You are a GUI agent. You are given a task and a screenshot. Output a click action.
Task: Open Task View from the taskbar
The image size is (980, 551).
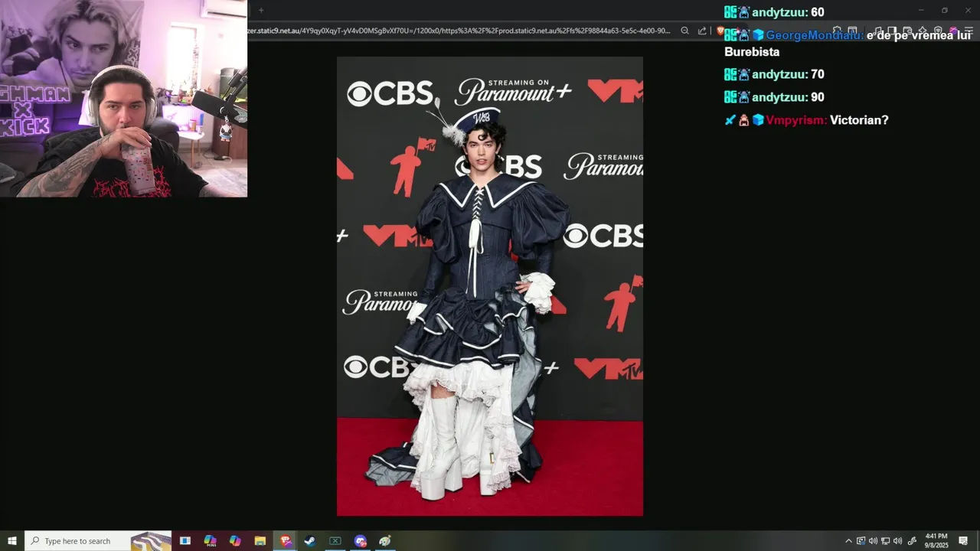click(x=185, y=541)
